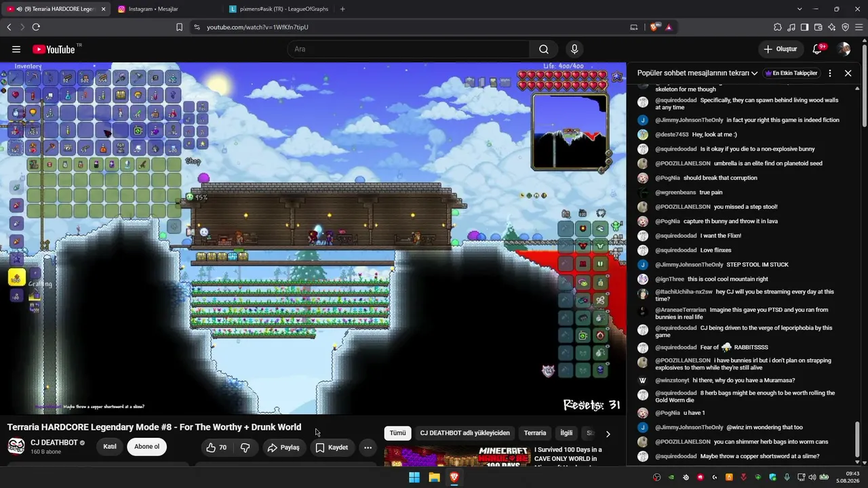The width and height of the screenshot is (868, 488).
Task: Open the YouTube guide hamburger menu
Action: [16, 49]
